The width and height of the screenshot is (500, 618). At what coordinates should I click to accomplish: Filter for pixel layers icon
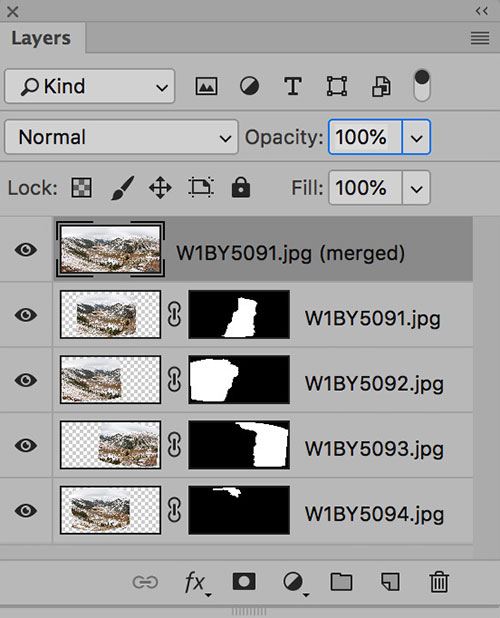tap(206, 86)
